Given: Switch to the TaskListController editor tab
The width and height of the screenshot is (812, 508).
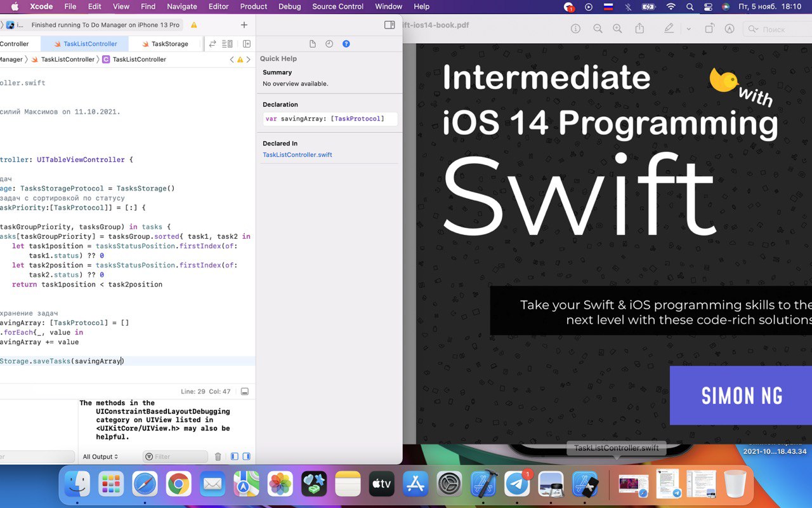Looking at the screenshot, I should [85, 44].
